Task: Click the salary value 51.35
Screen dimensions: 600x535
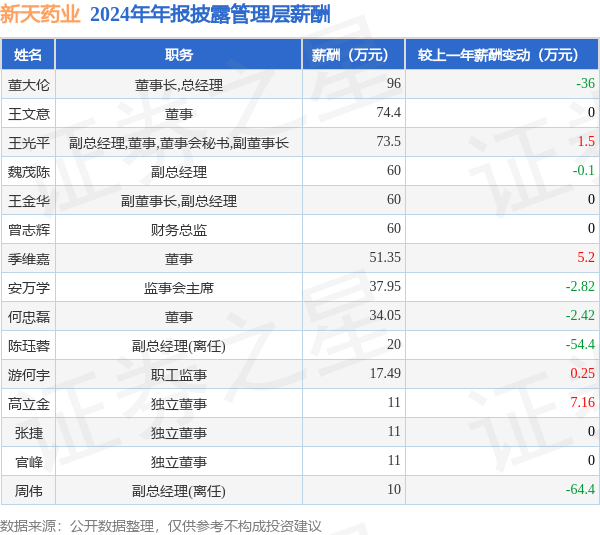Action: click(385, 258)
